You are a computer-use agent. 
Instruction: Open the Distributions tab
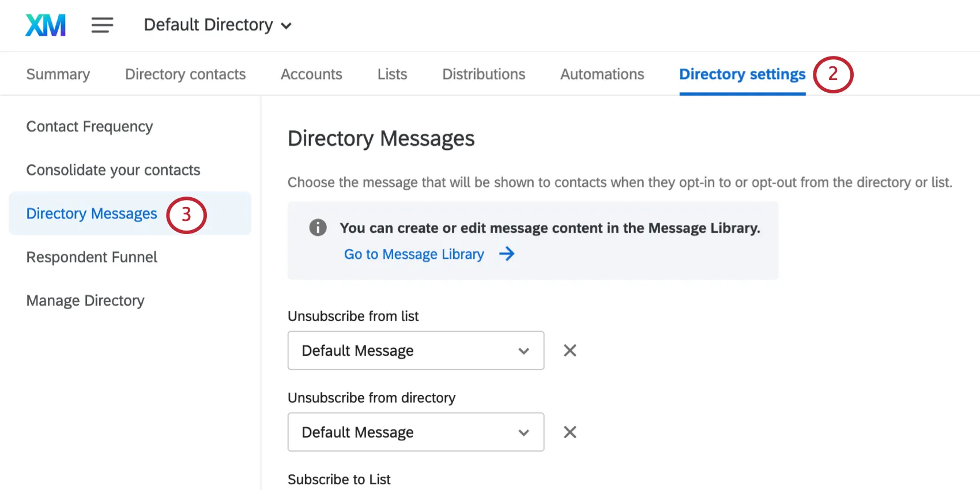coord(484,74)
